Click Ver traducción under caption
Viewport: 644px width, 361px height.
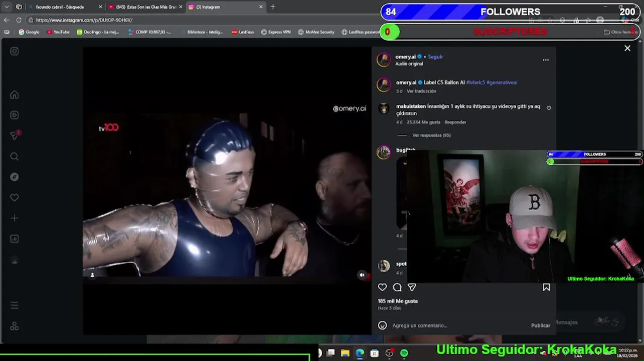pyautogui.click(x=421, y=91)
